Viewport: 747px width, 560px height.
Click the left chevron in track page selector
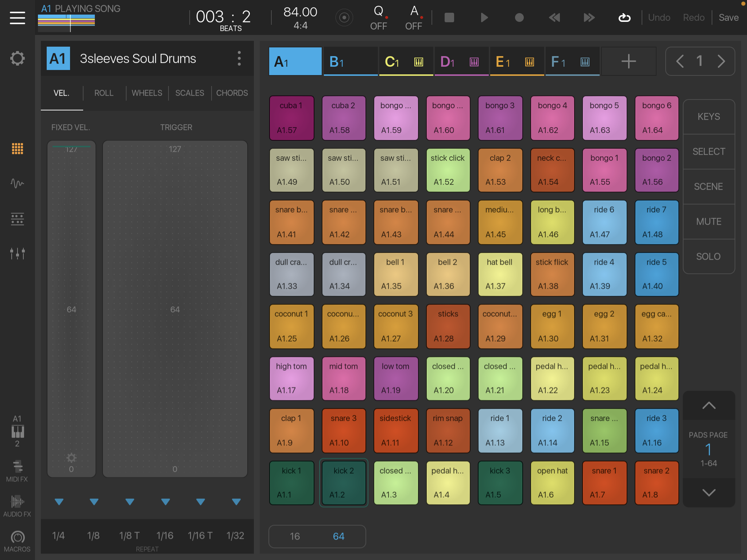680,61
